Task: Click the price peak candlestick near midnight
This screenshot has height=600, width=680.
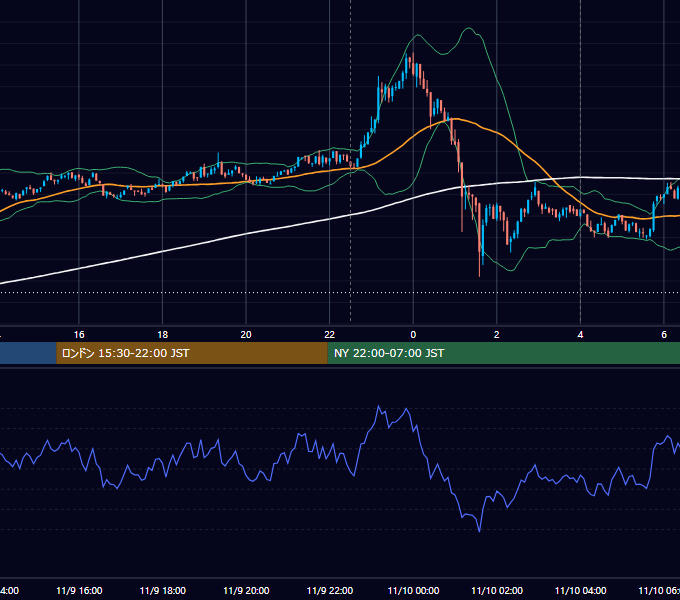Action: tap(413, 65)
